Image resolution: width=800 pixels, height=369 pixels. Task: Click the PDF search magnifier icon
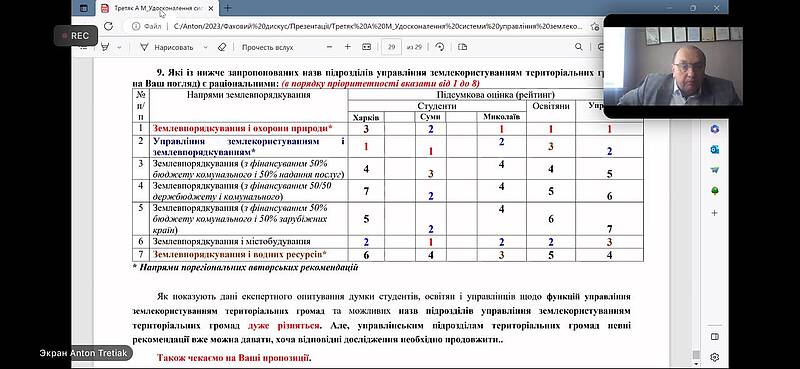click(579, 47)
